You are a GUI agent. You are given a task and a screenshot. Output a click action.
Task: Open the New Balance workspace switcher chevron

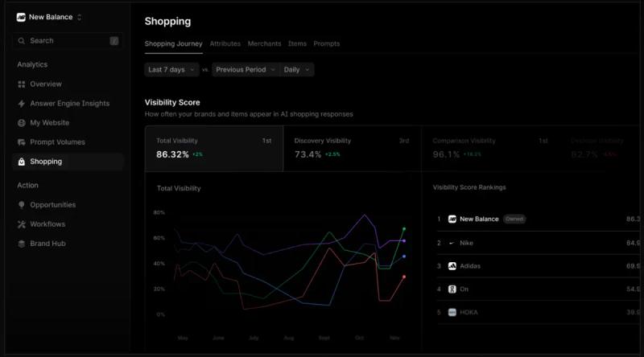click(79, 17)
